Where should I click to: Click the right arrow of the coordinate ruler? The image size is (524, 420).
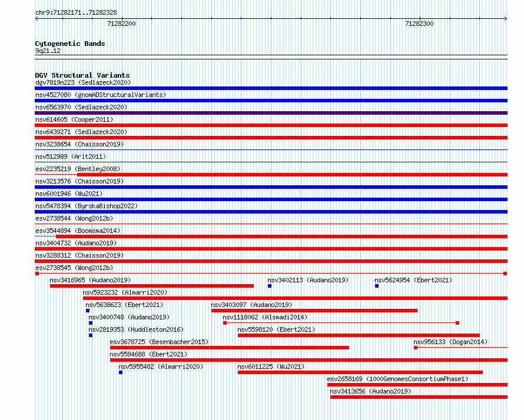506,19
